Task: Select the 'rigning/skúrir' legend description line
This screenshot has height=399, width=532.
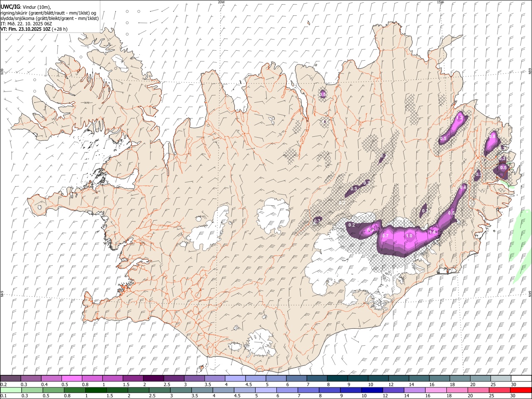Action: pos(48,12)
